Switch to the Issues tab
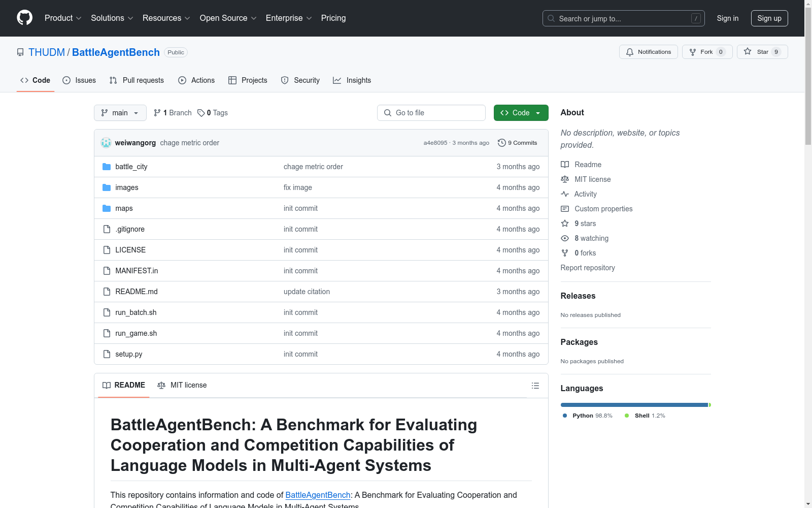Screen dimensions: 812x508 (79, 80)
